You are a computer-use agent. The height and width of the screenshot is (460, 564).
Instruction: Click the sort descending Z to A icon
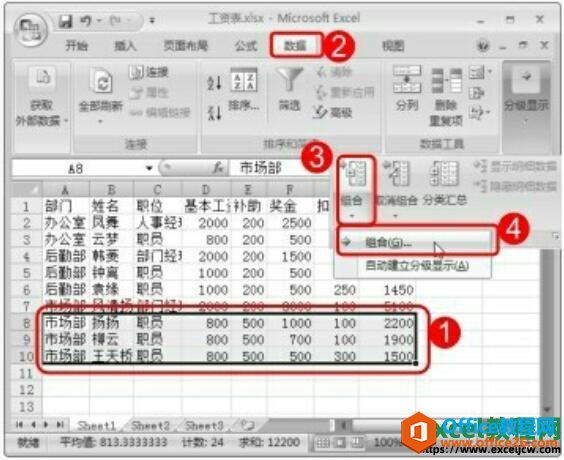pyautogui.click(x=214, y=112)
